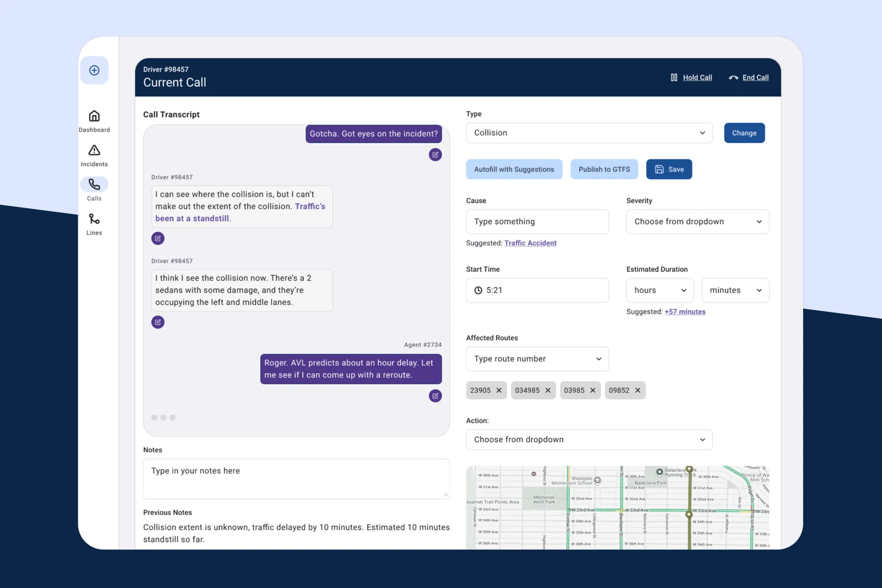Expand the Affected Routes route number dropdown
882x588 pixels.
(x=538, y=359)
